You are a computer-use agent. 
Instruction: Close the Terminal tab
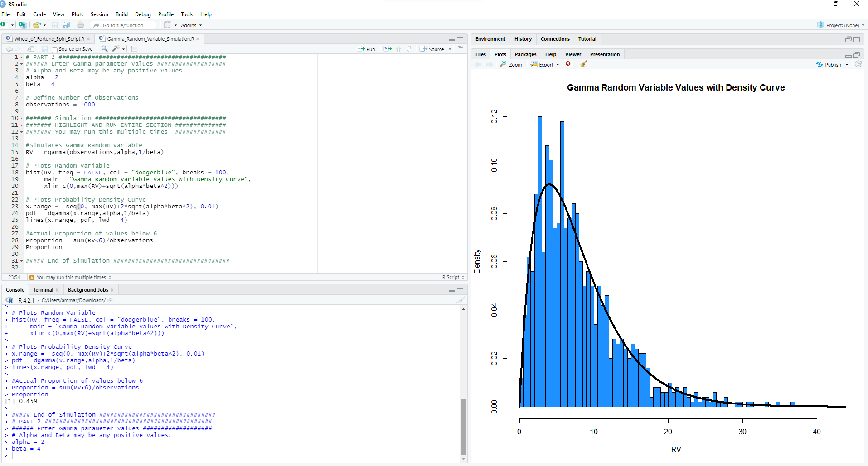pyautogui.click(x=58, y=290)
